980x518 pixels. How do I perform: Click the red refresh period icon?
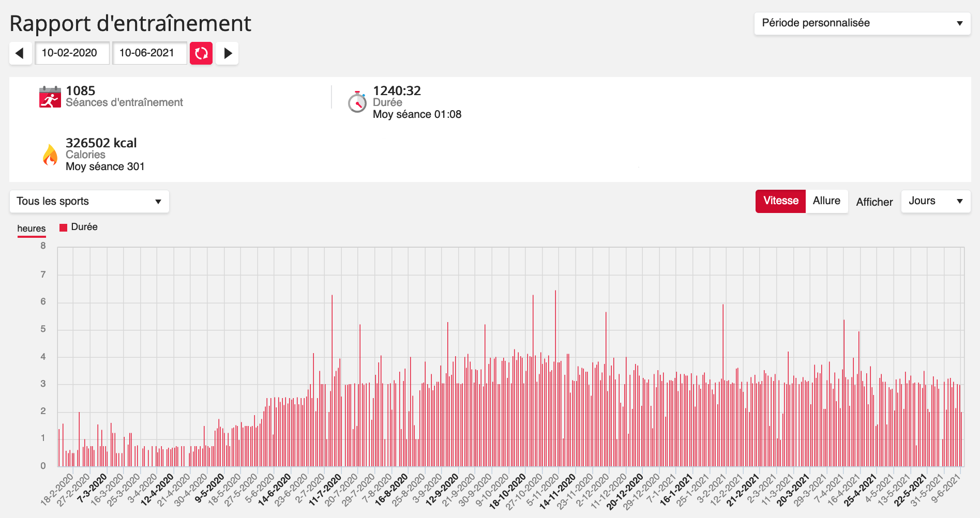click(x=201, y=53)
